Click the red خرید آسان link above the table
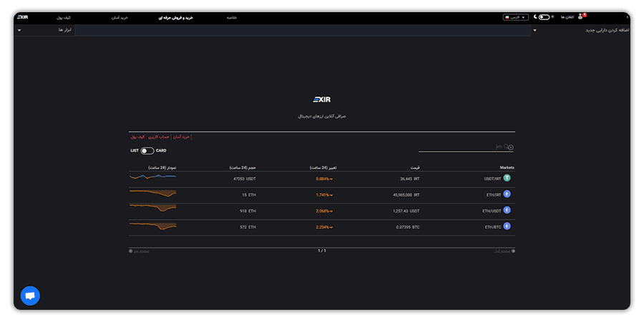 (182, 137)
